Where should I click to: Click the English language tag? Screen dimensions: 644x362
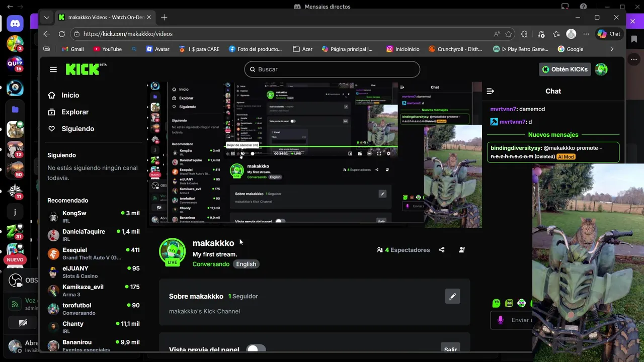246,264
